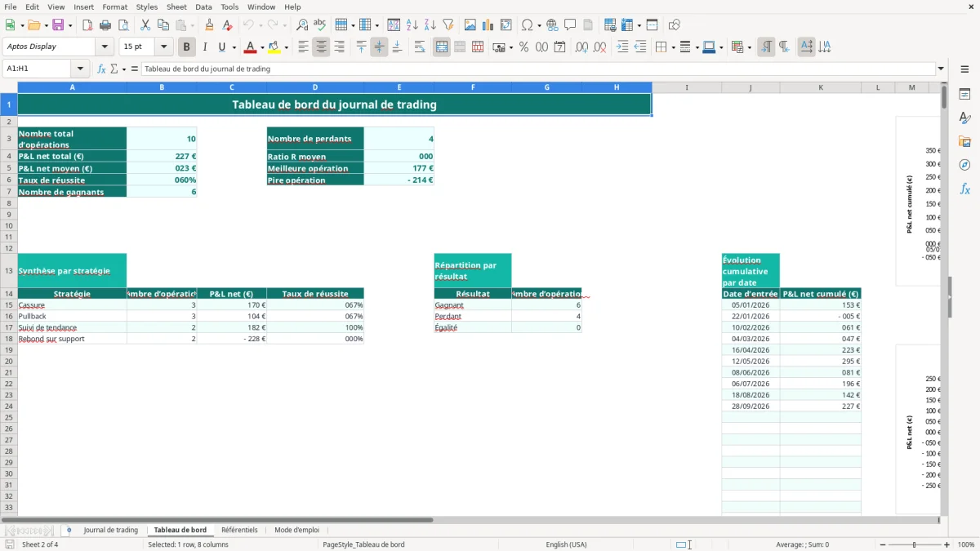The height and width of the screenshot is (551, 980).
Task: Cut the selection with the scissors icon
Action: pyautogui.click(x=145, y=25)
